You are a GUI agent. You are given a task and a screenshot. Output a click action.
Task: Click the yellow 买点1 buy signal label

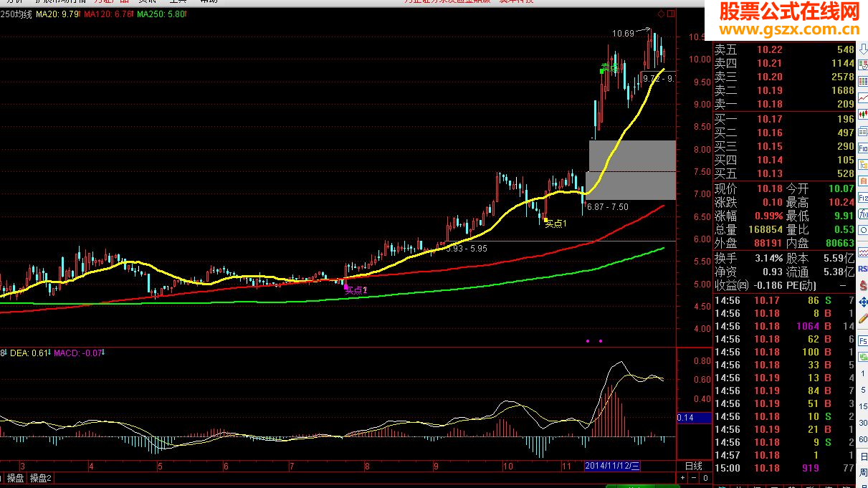(555, 224)
